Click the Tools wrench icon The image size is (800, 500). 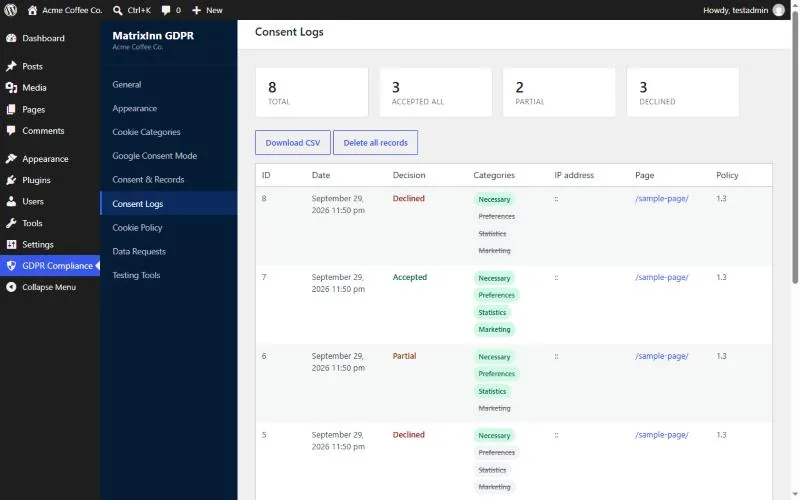click(x=11, y=223)
